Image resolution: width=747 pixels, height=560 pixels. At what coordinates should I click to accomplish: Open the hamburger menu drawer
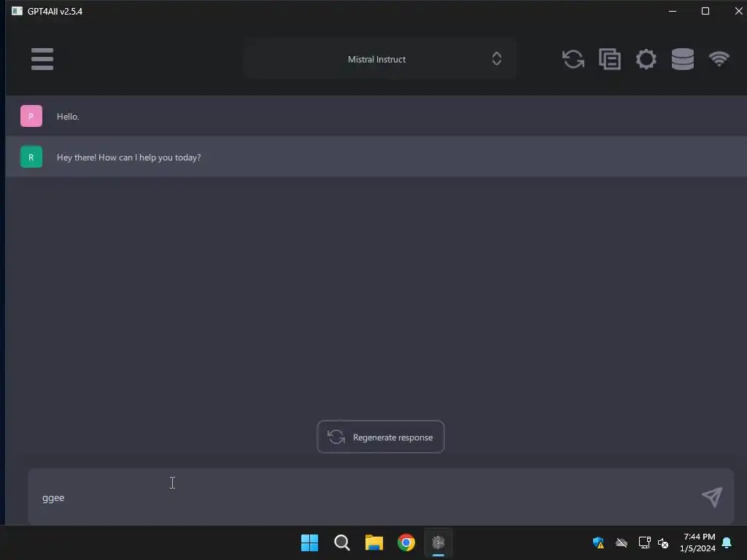pyautogui.click(x=42, y=58)
